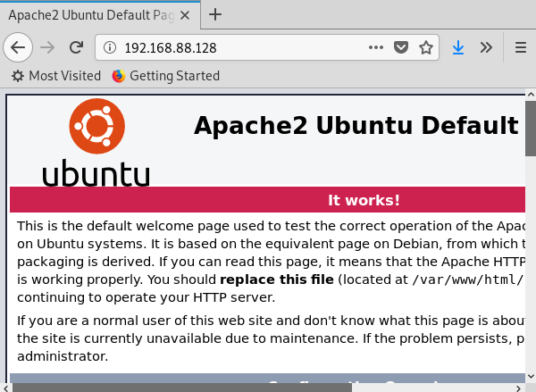Image resolution: width=536 pixels, height=392 pixels.
Task: Click the Ubuntu logo image
Action: coord(96,141)
